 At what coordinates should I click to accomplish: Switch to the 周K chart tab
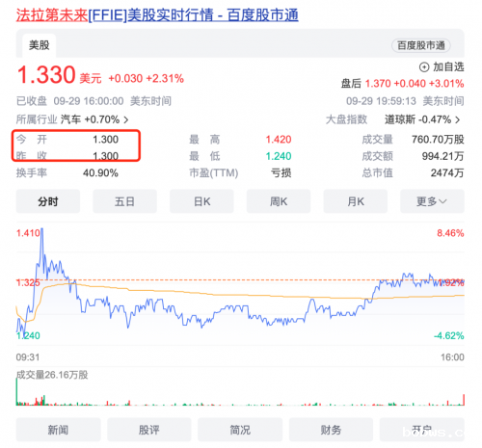click(x=279, y=201)
